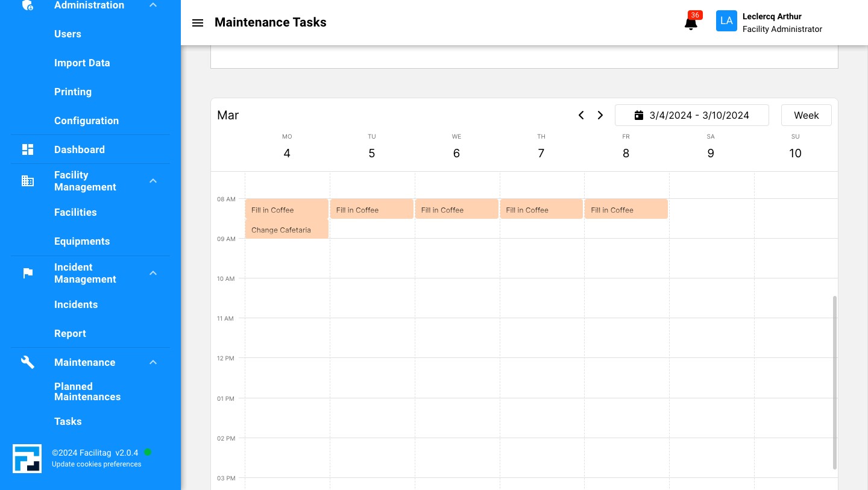Click the LA user avatar
This screenshot has height=490, width=868.
(x=726, y=21)
